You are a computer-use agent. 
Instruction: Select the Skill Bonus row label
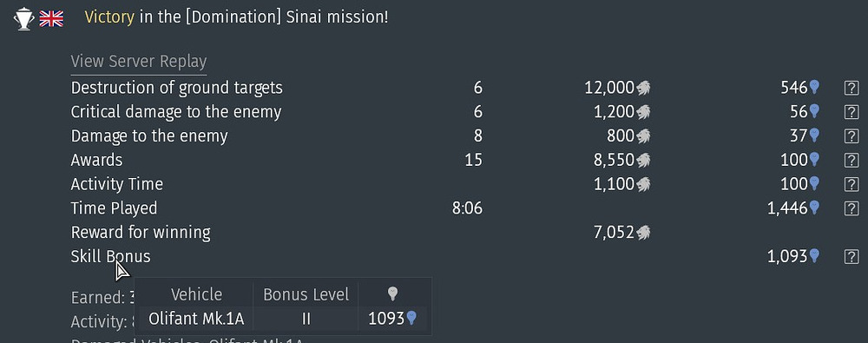coord(111,256)
